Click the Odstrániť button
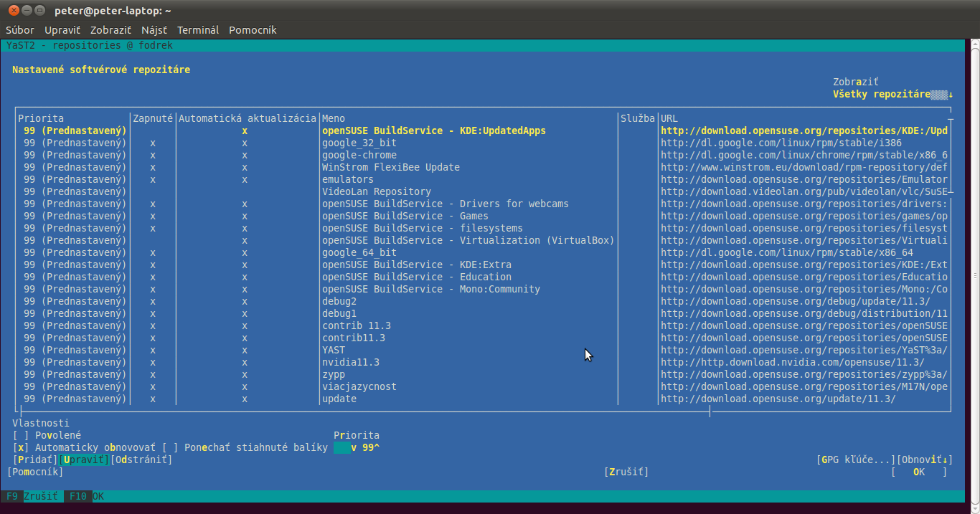This screenshot has height=514, width=980. pos(141,460)
